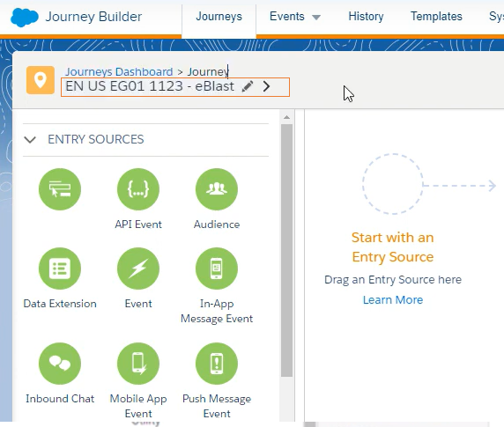Select the API Event entry source

pyautogui.click(x=138, y=189)
